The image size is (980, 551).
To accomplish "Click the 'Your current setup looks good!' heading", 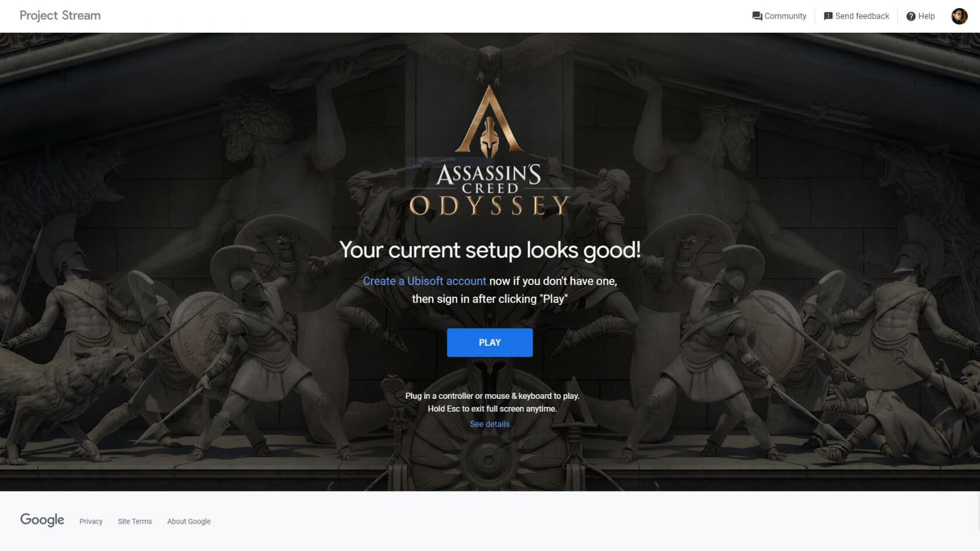I will (490, 250).
